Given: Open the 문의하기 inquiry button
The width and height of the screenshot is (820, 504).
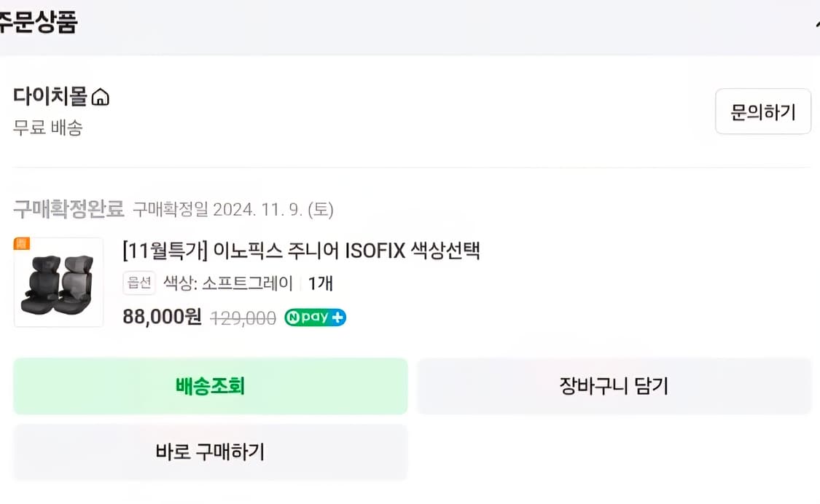Looking at the screenshot, I should pyautogui.click(x=762, y=111).
